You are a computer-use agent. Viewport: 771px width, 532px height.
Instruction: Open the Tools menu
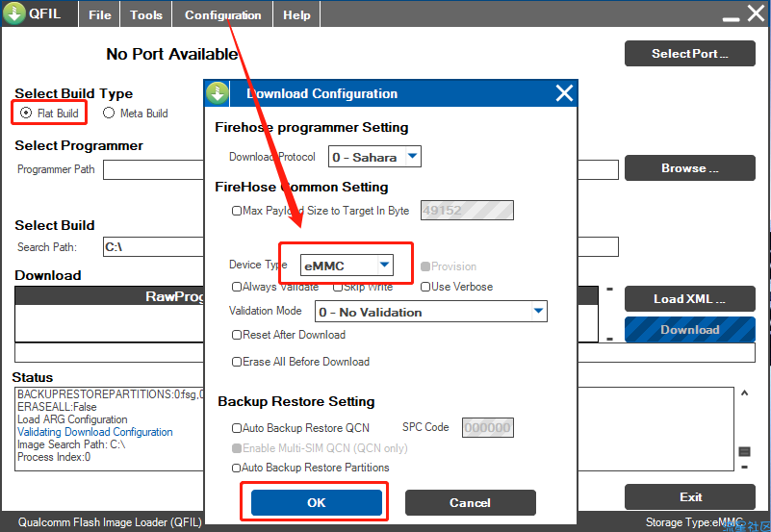coord(146,14)
